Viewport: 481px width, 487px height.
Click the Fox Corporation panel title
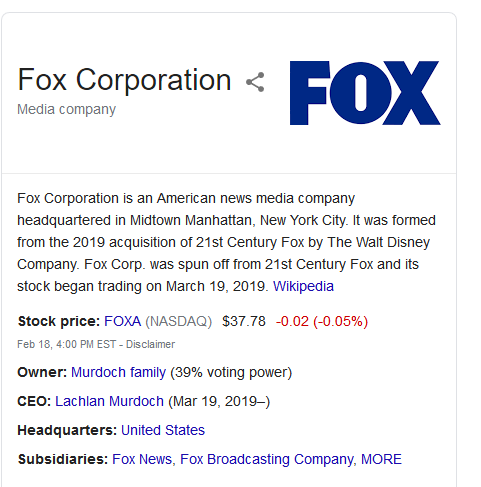coord(124,80)
